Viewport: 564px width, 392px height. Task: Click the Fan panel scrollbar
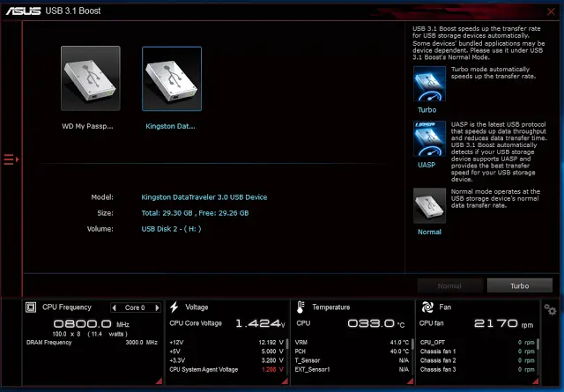(x=538, y=344)
